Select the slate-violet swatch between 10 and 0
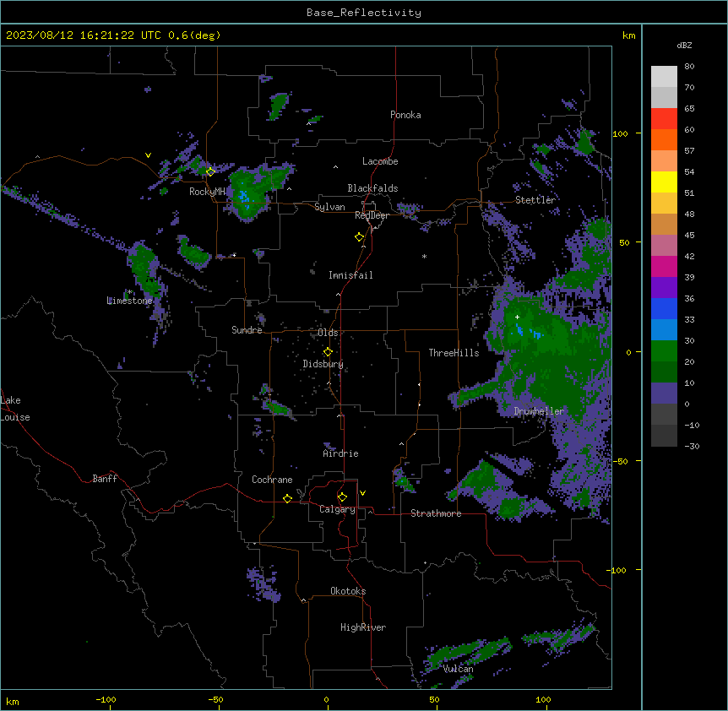 pyautogui.click(x=664, y=393)
